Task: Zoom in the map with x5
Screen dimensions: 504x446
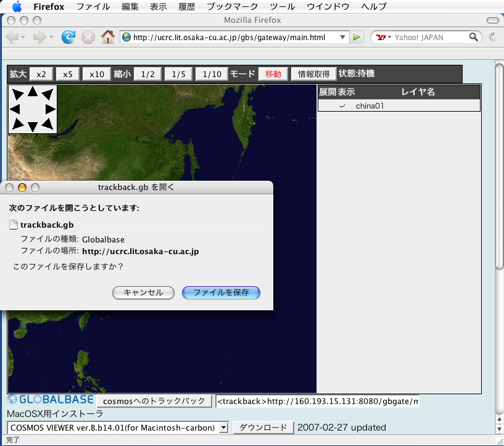Action: [68, 74]
